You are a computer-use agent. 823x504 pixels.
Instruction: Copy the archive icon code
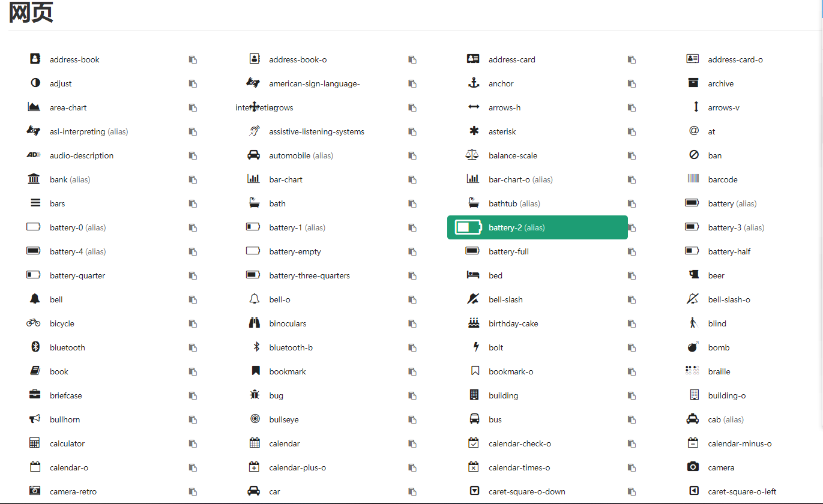tap(819, 83)
